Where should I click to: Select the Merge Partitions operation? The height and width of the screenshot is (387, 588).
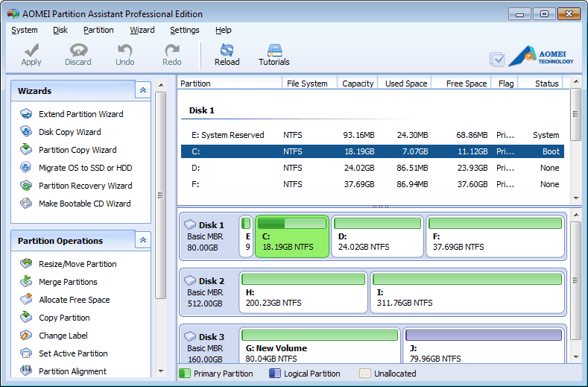68,282
